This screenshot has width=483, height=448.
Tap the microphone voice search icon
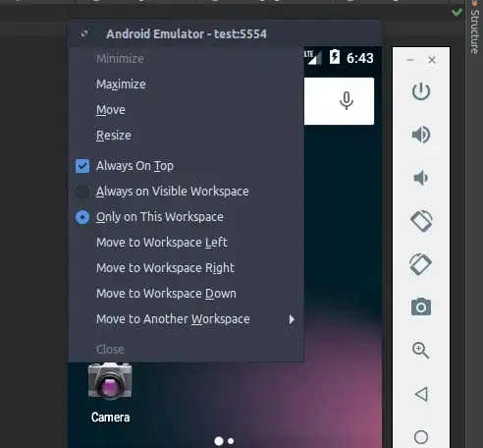347,101
